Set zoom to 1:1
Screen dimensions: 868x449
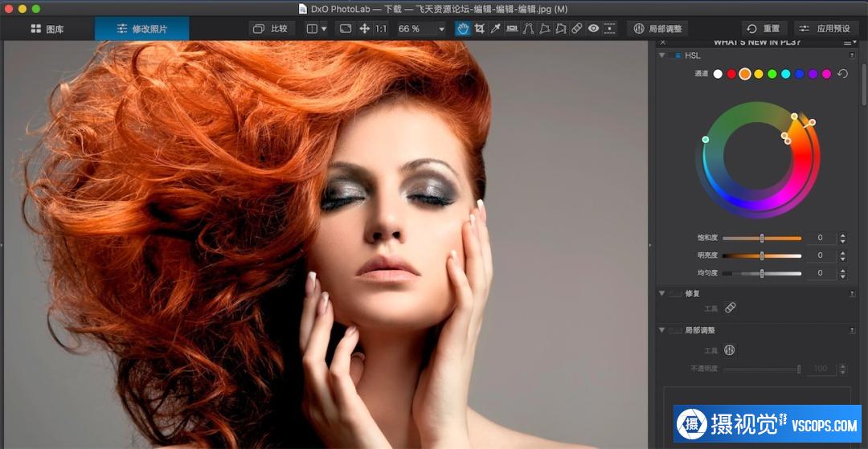click(380, 29)
